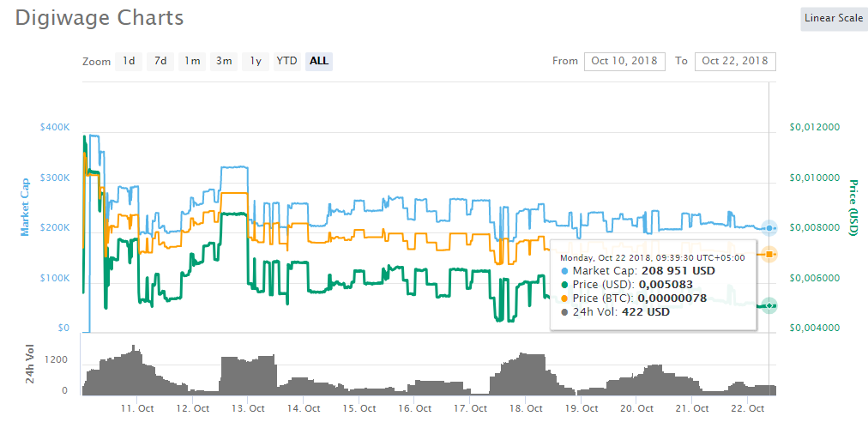Click tooltip Market Cap value 208 951 USD
This screenshot has height=422, width=868.
point(678,271)
